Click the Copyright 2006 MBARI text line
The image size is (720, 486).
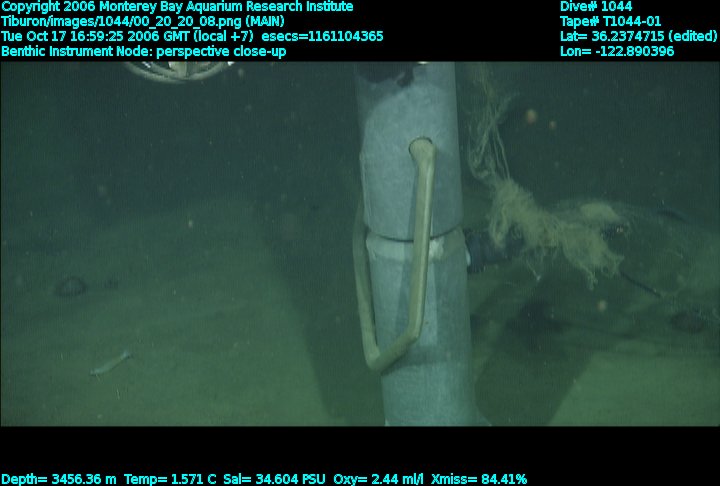(177, 7)
